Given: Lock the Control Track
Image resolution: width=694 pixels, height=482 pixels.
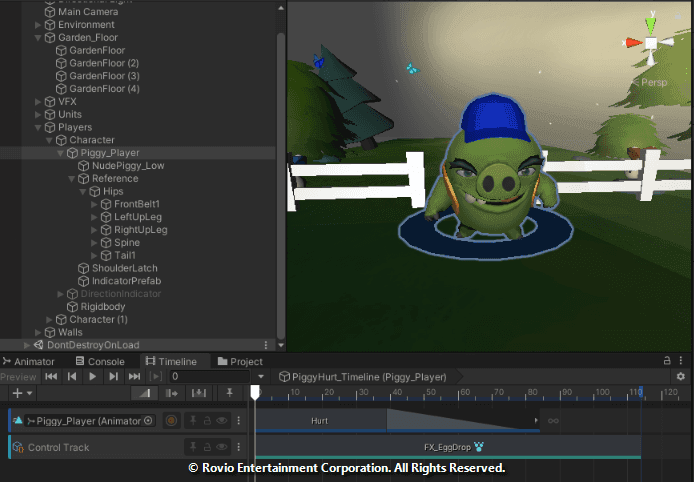Looking at the screenshot, I should click(x=207, y=447).
